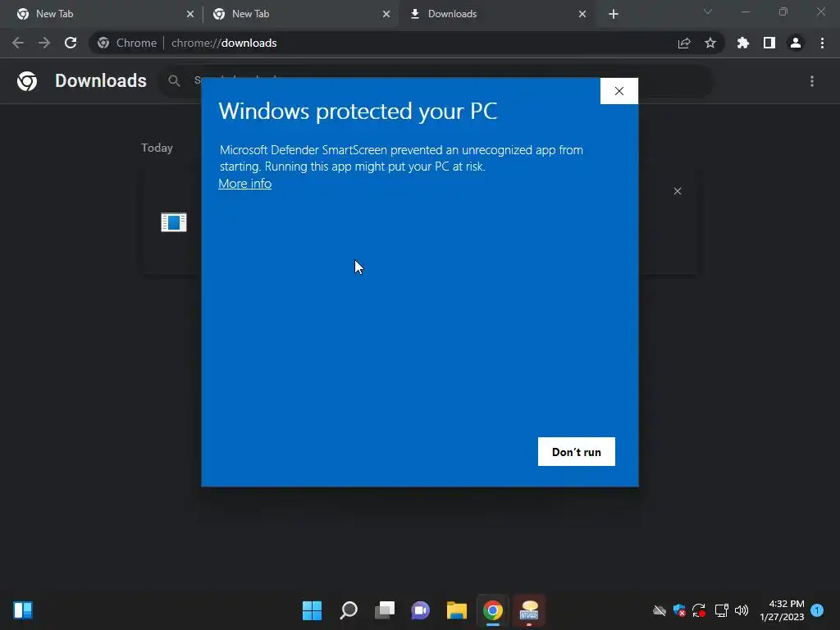The width and height of the screenshot is (840, 630).
Task: Click the Windows Security tray icon
Action: point(679,610)
